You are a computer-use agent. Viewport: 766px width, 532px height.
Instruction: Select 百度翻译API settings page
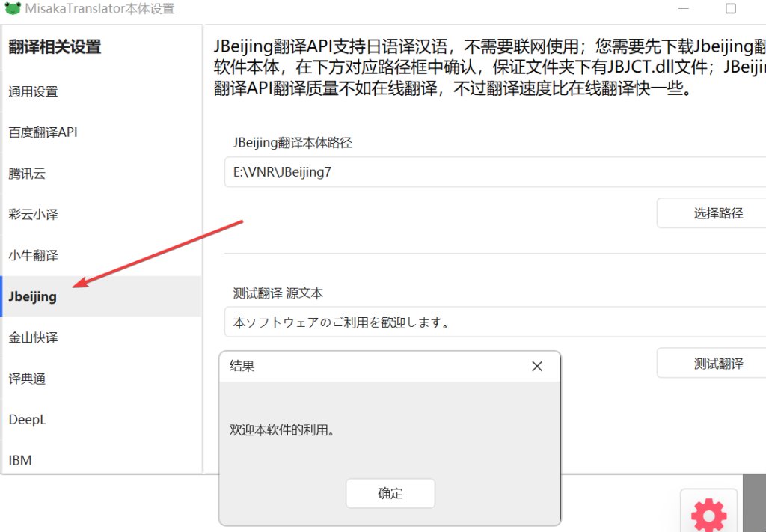[x=43, y=132]
